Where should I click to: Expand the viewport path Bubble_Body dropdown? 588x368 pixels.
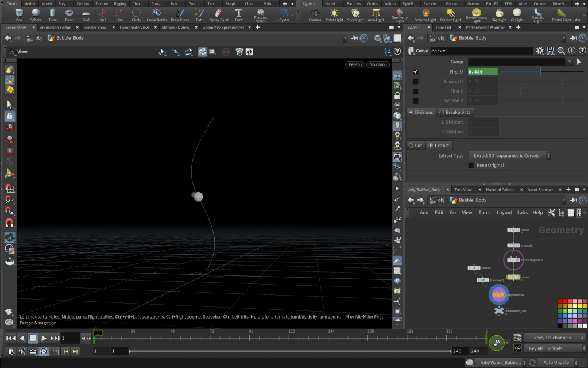pos(345,38)
